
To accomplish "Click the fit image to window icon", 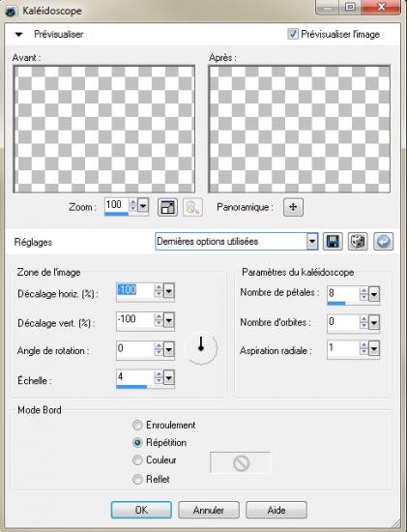I will [167, 207].
